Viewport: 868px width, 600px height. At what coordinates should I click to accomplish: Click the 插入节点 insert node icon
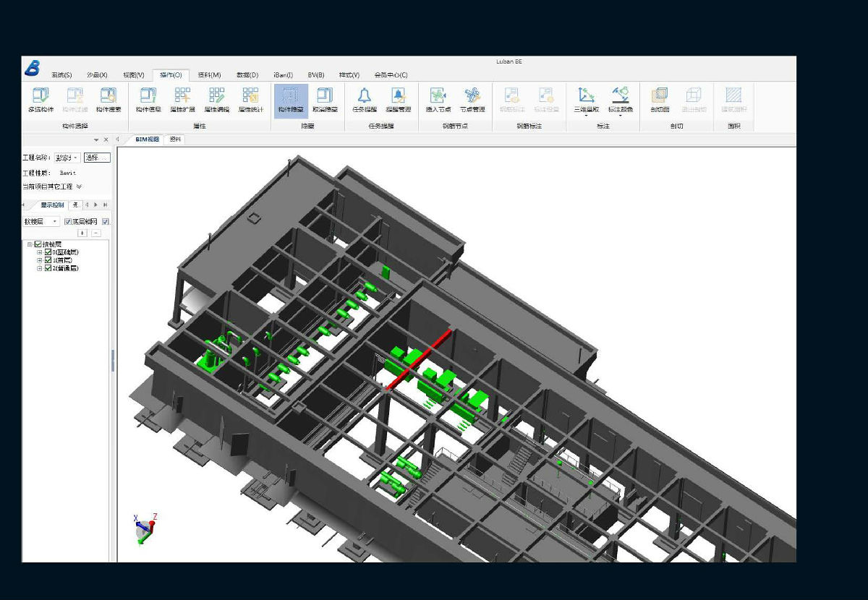tap(438, 100)
